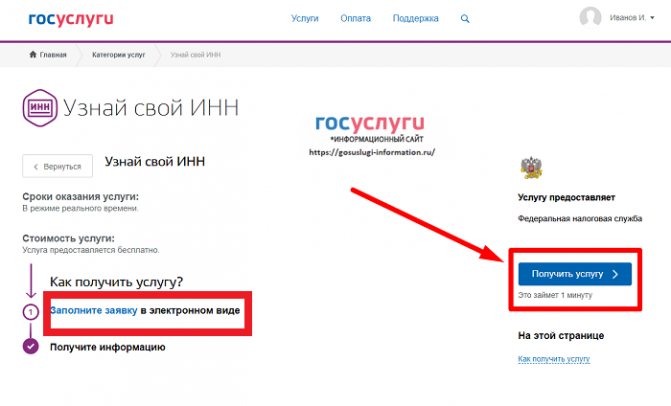Click Это займет 1 минуту text
Viewport: 671px width, 406px height.
[555, 295]
